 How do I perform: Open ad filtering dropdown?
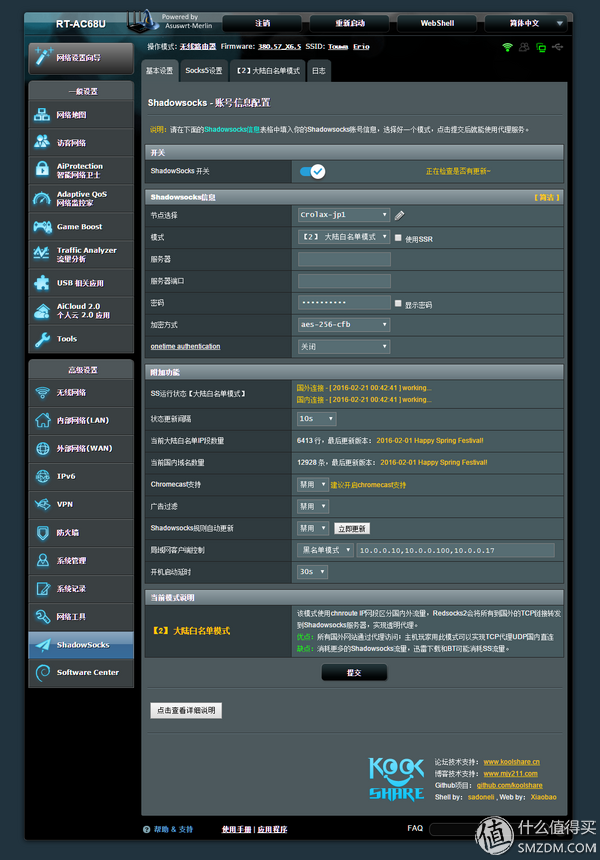pos(313,506)
